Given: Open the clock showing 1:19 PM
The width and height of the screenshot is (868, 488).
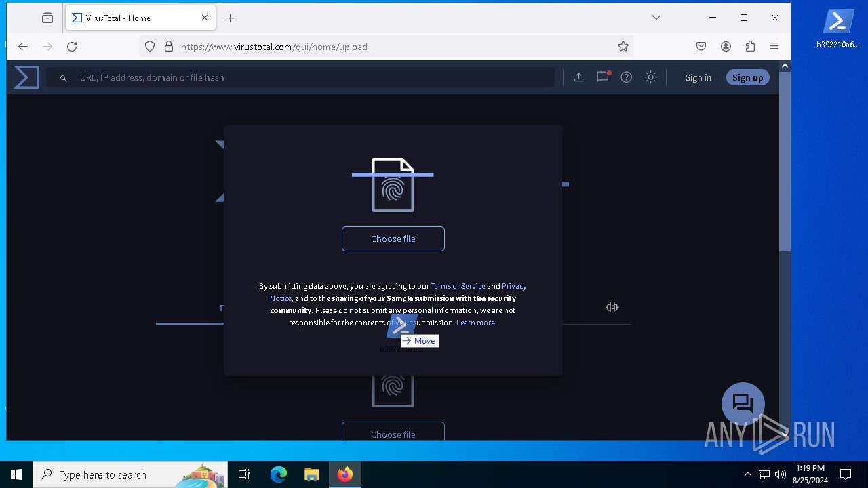Looking at the screenshot, I should (x=810, y=474).
